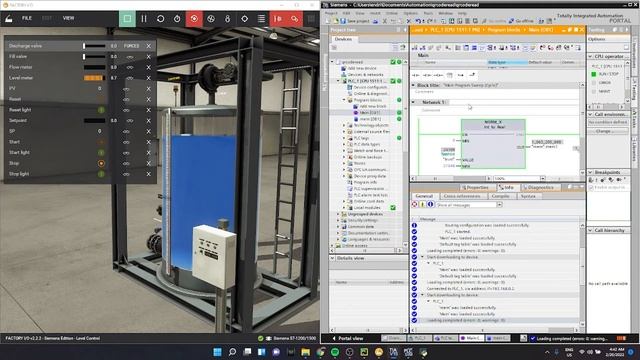Collapse the PLC_1 tree node
The image size is (640, 360).
[x=338, y=81]
